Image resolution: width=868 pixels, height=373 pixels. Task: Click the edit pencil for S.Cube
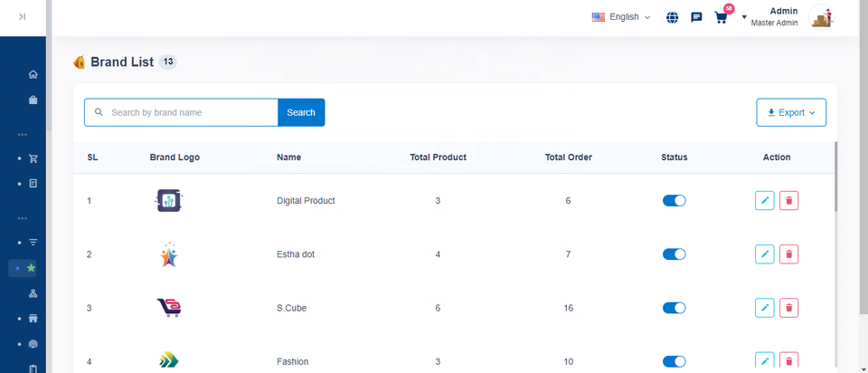pyautogui.click(x=764, y=308)
